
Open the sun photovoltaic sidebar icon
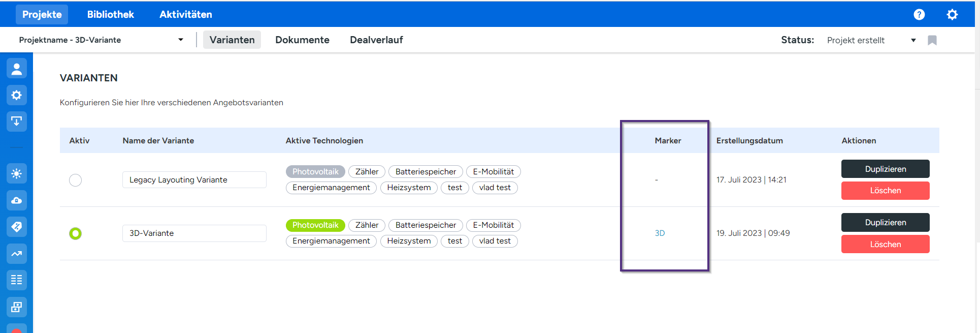16,174
